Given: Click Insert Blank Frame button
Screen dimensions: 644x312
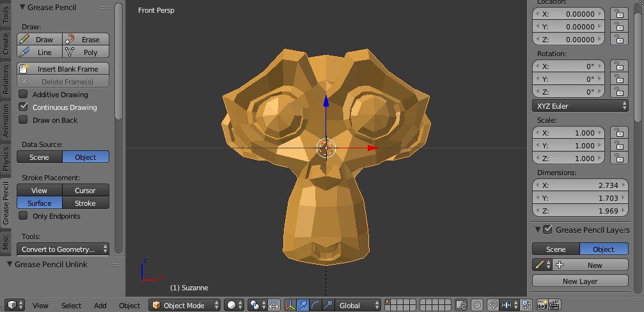Looking at the screenshot, I should 63,69.
